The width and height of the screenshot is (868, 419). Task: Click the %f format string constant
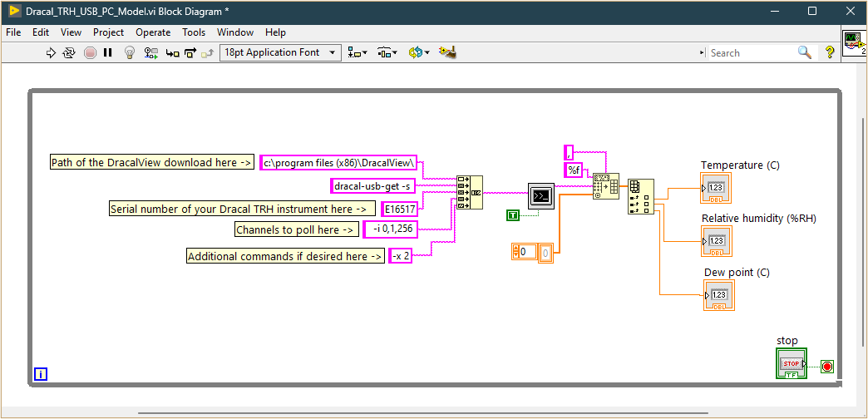click(573, 170)
